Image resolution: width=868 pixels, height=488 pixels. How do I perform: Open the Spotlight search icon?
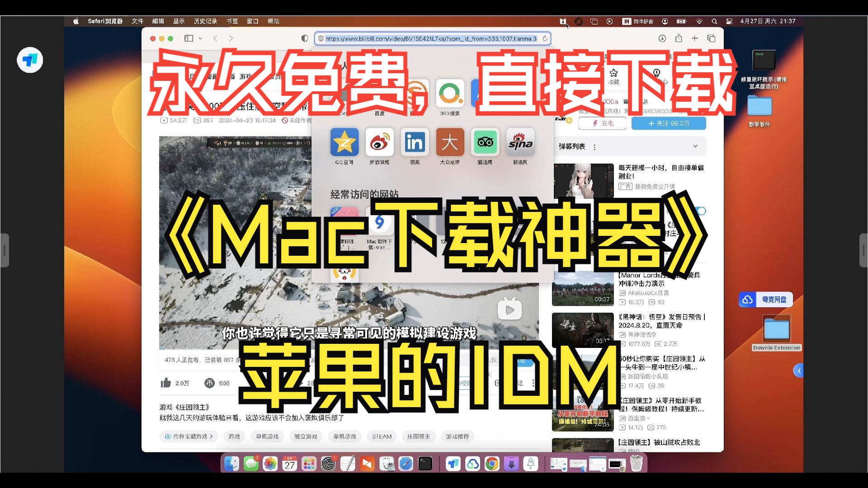coord(714,21)
